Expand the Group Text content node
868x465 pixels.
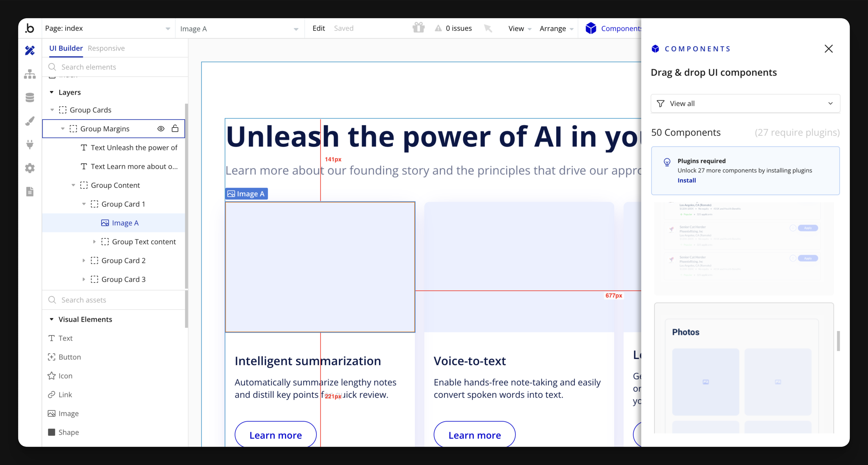94,242
